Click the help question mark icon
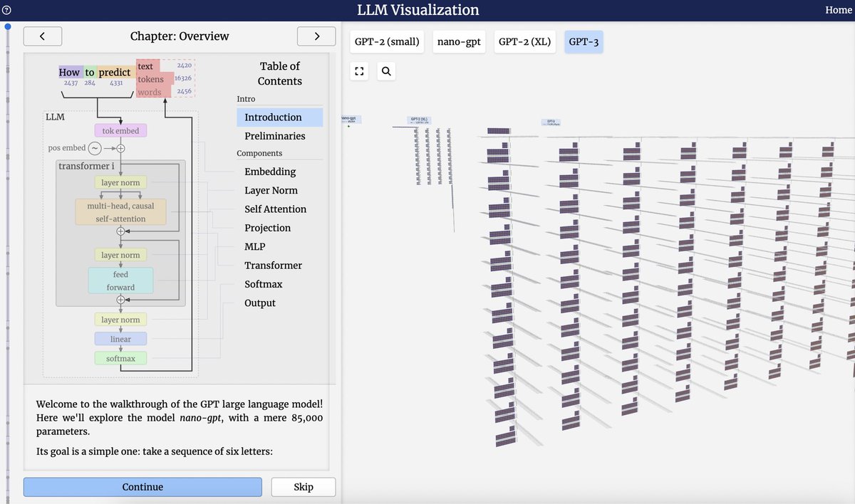This screenshot has height=504, width=855. pos(6,10)
